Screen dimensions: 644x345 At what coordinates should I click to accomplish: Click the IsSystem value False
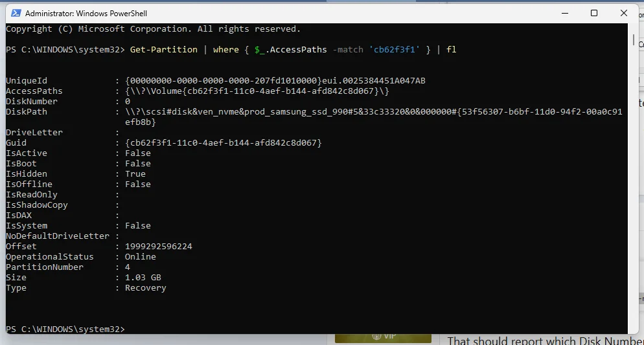138,226
